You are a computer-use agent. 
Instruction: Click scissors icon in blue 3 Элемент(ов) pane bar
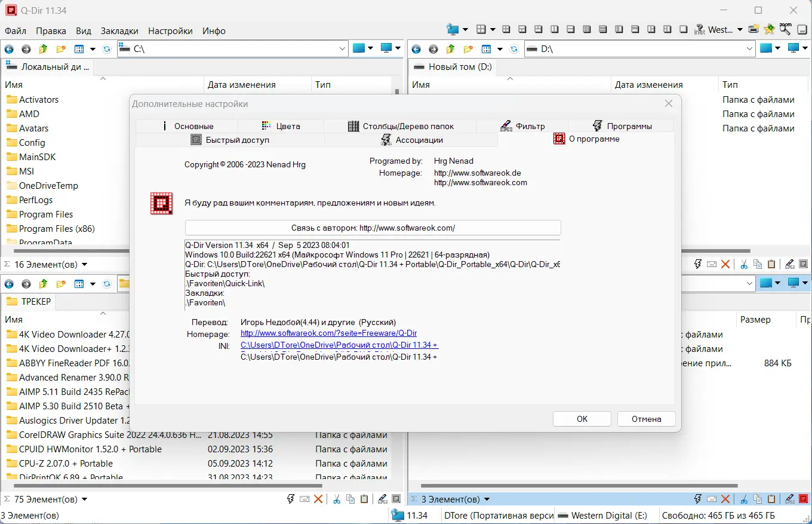pyautogui.click(x=744, y=499)
